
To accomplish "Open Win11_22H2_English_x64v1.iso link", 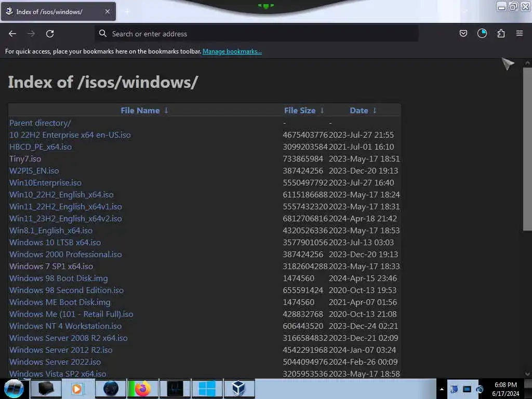I will pos(65,207).
